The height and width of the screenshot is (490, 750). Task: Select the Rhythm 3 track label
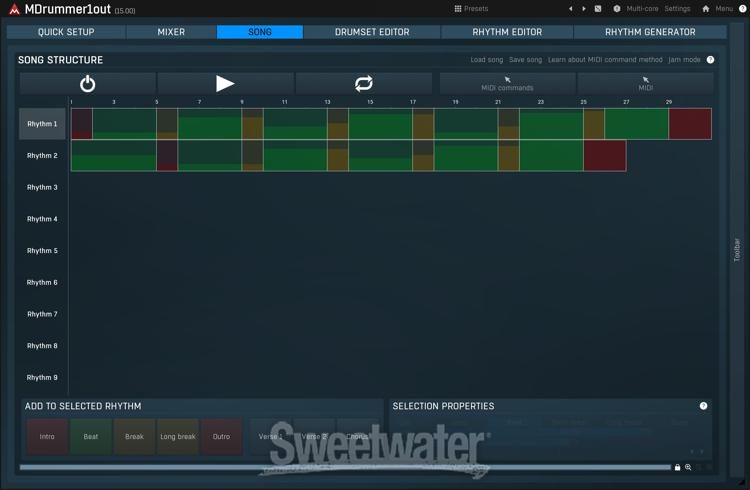[42, 187]
